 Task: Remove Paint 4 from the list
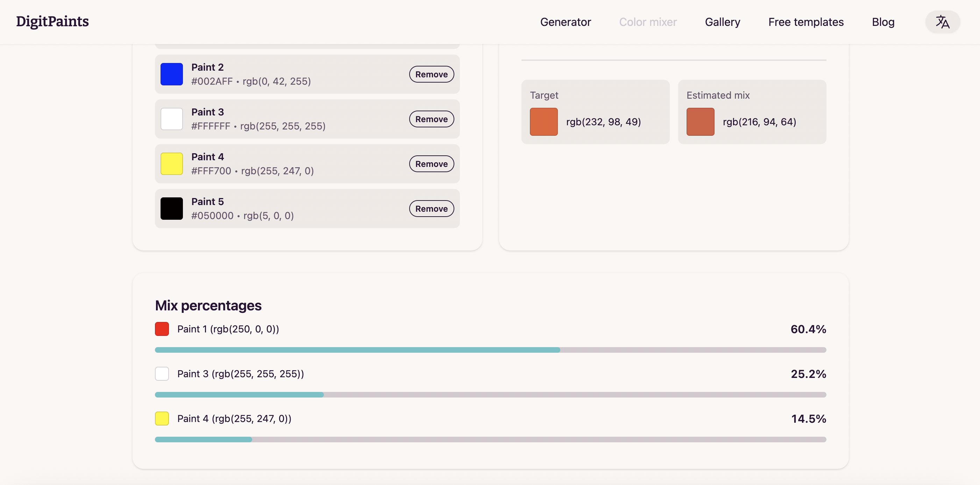pos(431,163)
